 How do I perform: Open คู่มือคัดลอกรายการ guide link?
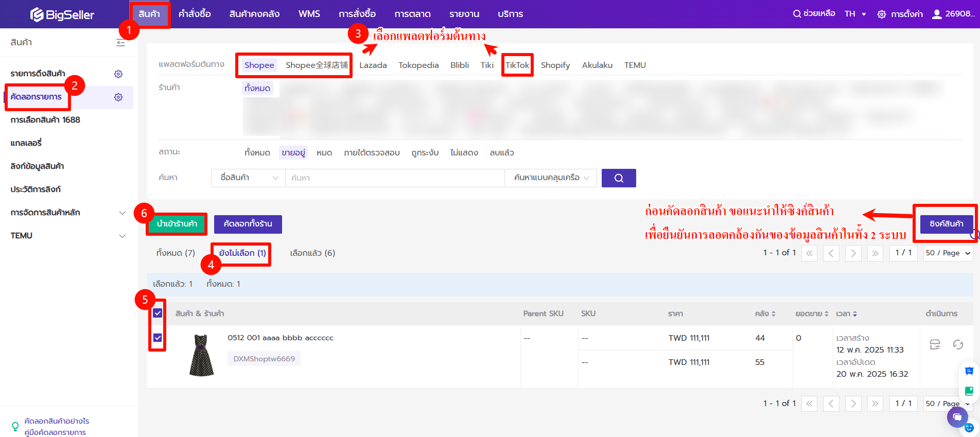[x=55, y=432]
